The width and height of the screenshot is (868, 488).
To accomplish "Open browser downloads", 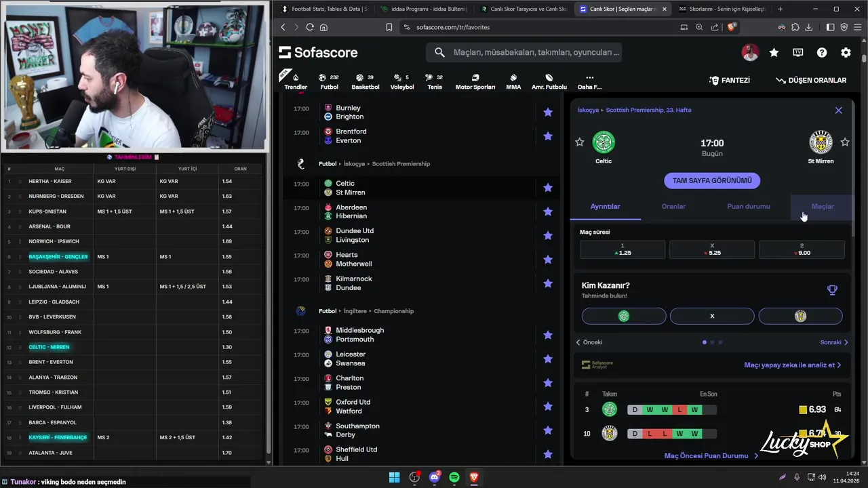I will (808, 27).
